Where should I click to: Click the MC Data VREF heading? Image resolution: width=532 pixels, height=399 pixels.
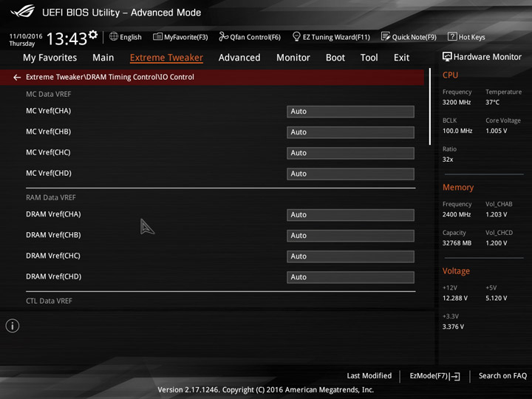[x=49, y=94]
